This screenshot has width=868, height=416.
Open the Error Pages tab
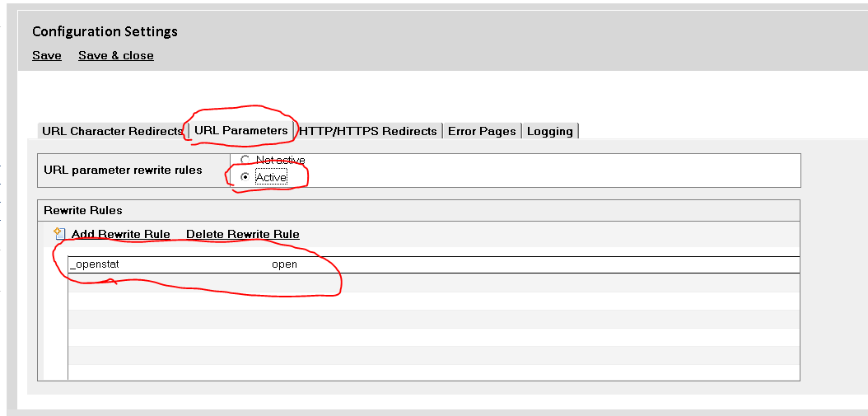tap(482, 131)
